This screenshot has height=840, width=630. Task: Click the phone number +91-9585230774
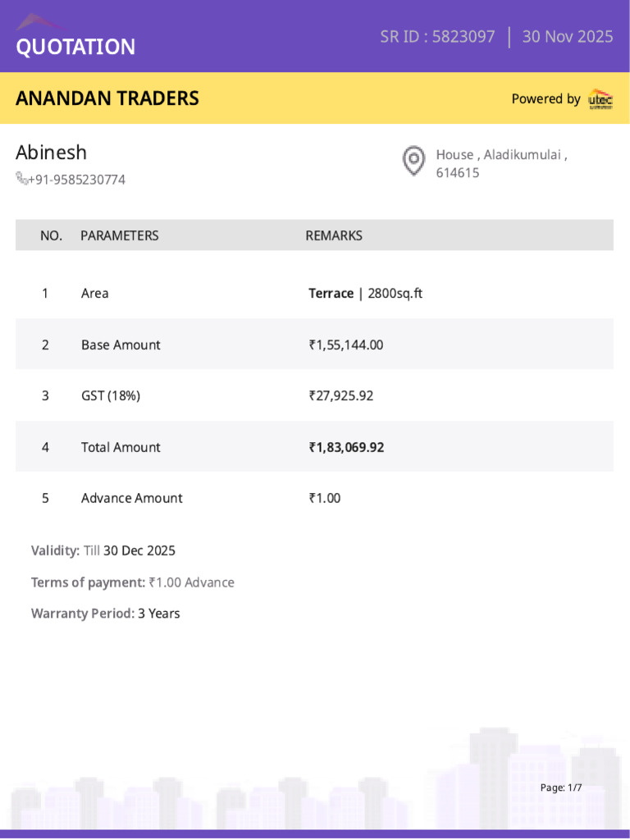pyautogui.click(x=76, y=180)
